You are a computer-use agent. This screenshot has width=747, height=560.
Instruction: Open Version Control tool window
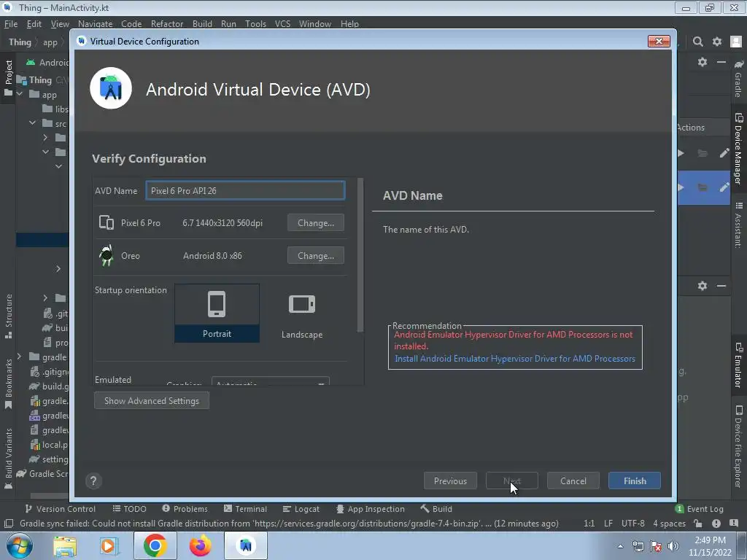60,509
